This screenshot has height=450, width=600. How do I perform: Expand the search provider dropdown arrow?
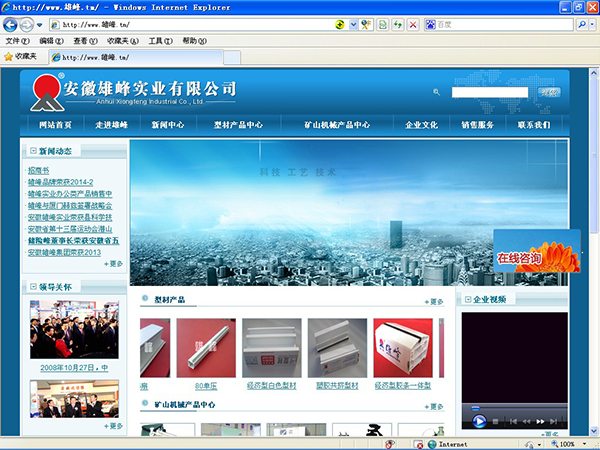click(593, 23)
